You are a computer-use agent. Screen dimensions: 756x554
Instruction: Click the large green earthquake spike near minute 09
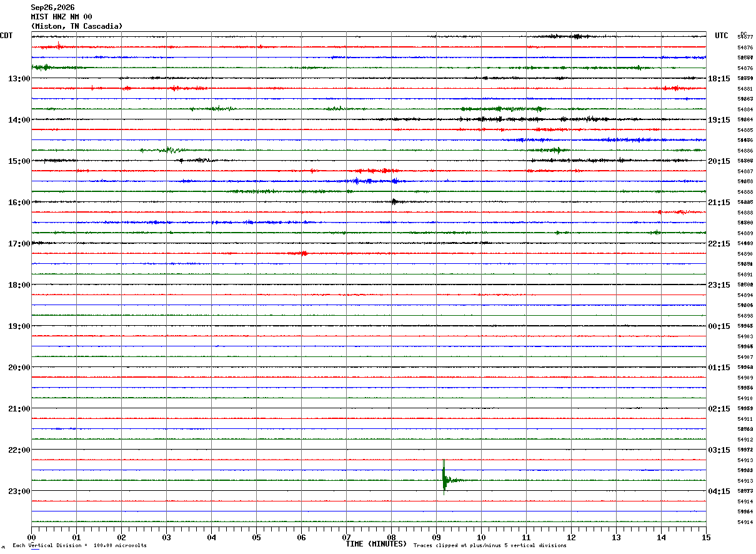(444, 478)
